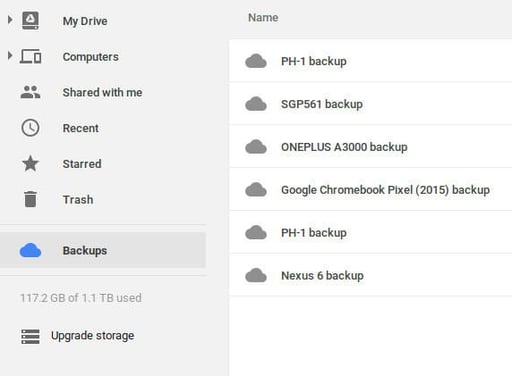Select Google Chromebook Pixel (2015) backup
The height and width of the screenshot is (376, 512).
[x=371, y=189]
